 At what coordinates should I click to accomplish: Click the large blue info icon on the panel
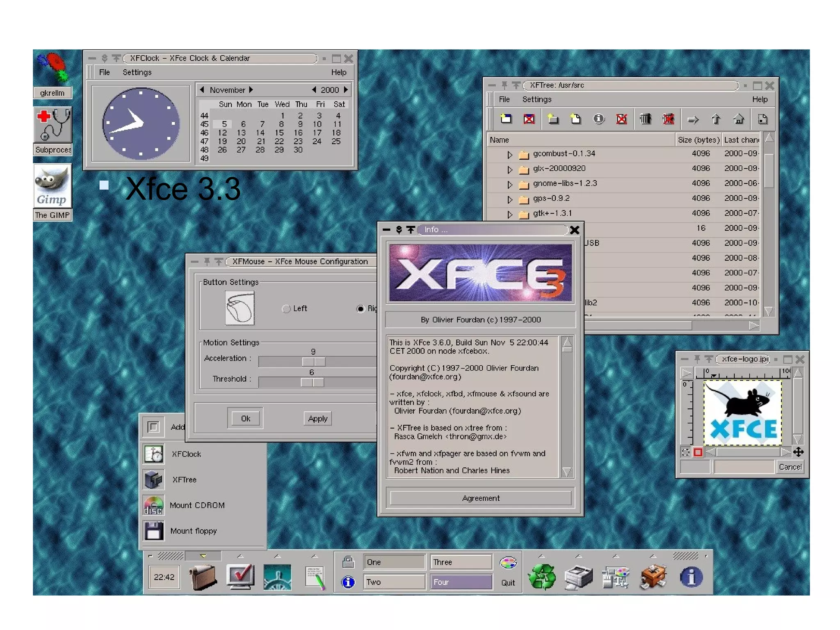[x=691, y=577]
